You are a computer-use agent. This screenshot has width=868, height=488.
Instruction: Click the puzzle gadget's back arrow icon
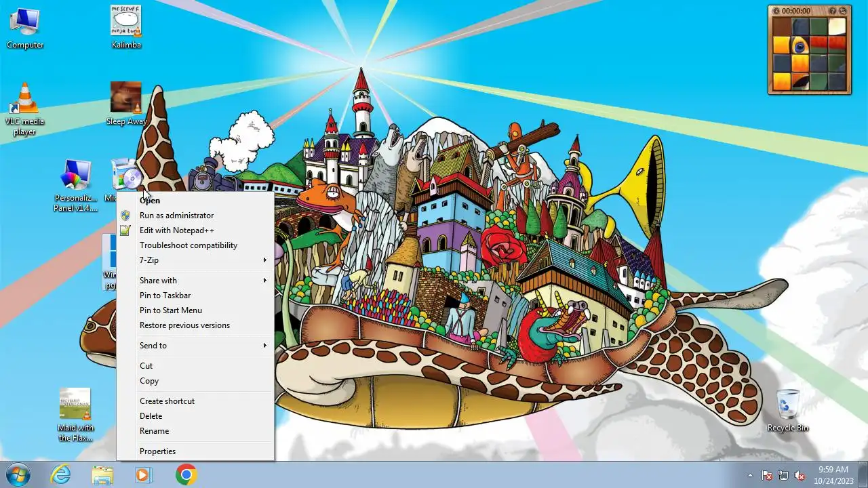click(776, 12)
